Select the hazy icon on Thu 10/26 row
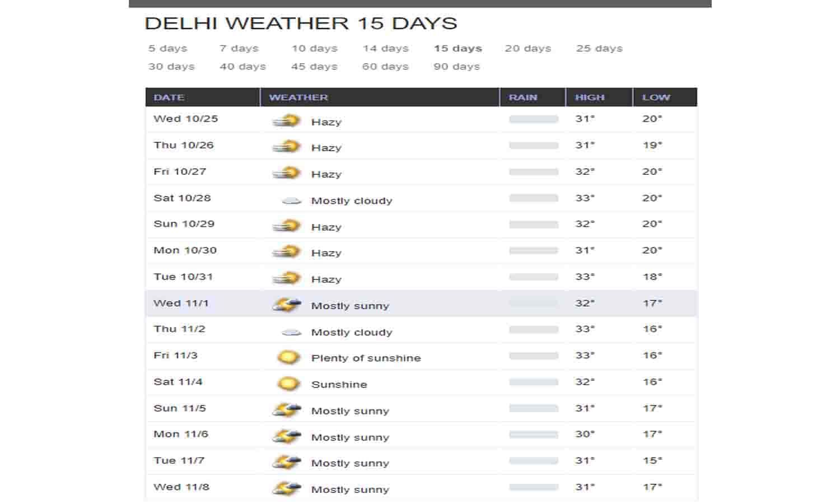Viewport: 840px width, 504px height. click(287, 145)
